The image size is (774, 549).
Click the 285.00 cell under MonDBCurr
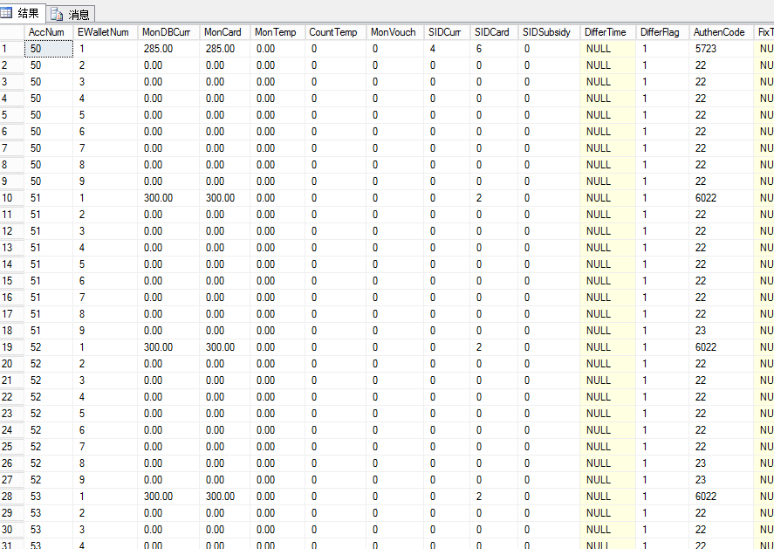point(158,48)
